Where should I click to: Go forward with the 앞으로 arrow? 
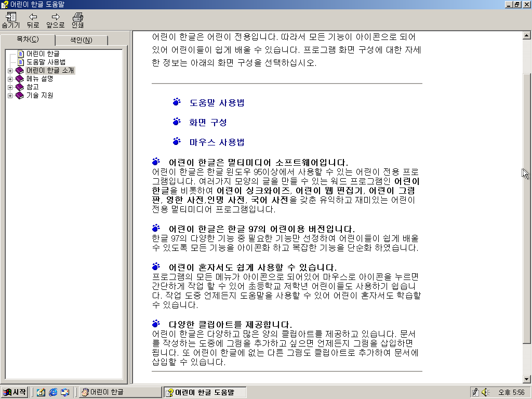pyautogui.click(x=56, y=20)
